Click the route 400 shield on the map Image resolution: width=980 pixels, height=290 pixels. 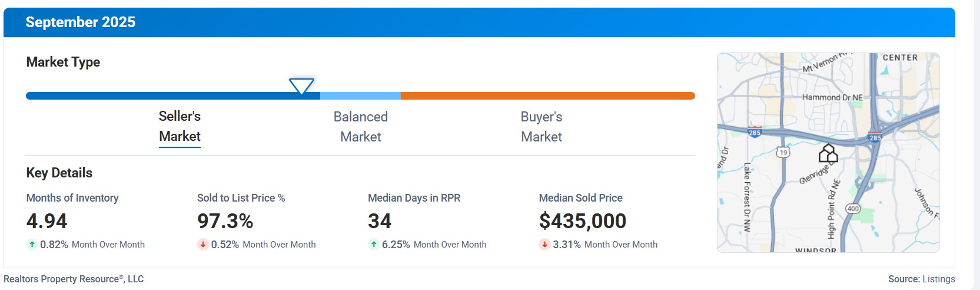click(852, 209)
